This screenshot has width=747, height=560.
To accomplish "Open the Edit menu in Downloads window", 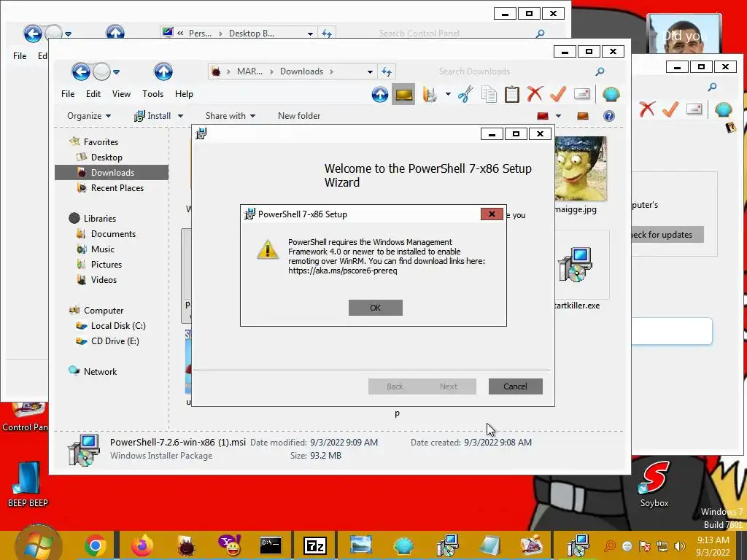I will (93, 94).
